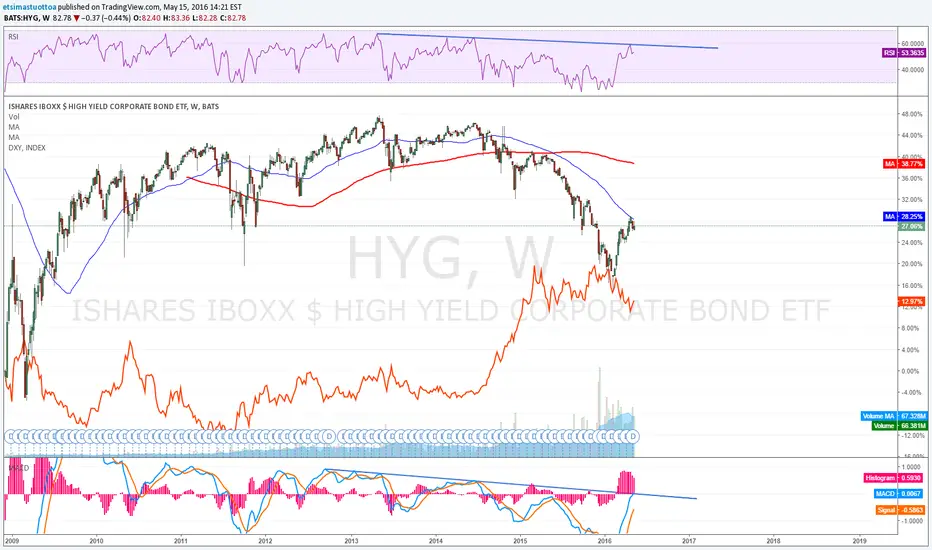Screen dimensions: 932x550
Task: Click the ISHARES IBOXX chart title legend
Action: 114,106
